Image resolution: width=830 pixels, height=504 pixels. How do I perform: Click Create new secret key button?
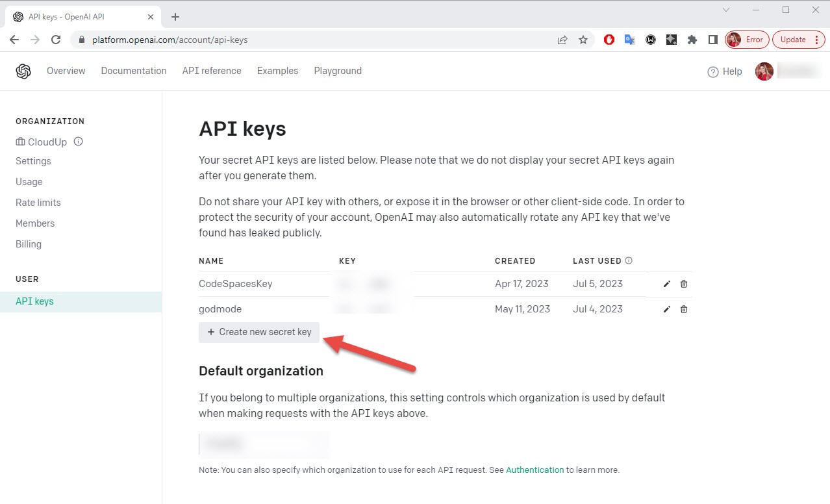point(259,332)
